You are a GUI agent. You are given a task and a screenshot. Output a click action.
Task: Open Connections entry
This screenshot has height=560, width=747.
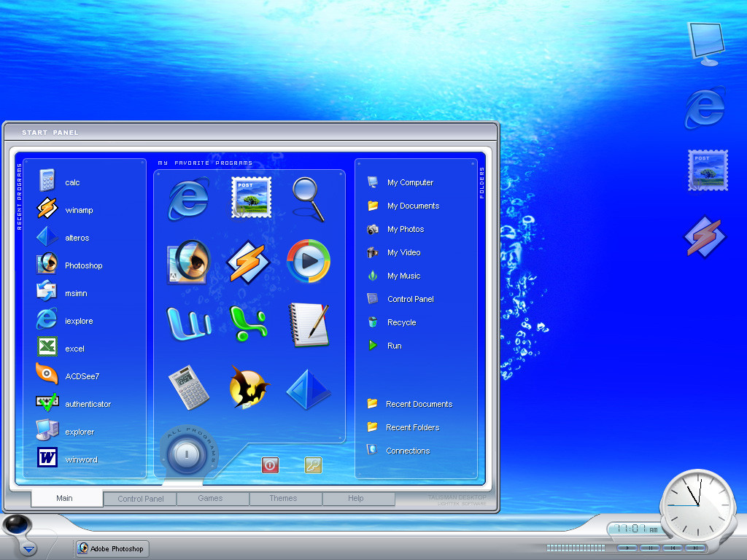point(398,450)
